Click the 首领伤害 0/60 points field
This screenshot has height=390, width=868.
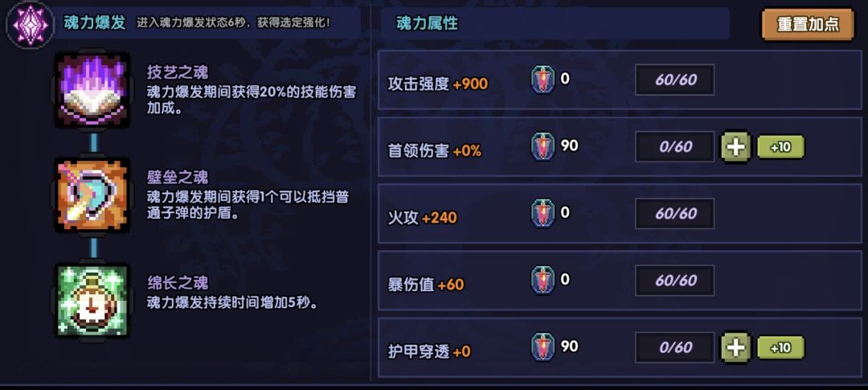click(x=675, y=147)
